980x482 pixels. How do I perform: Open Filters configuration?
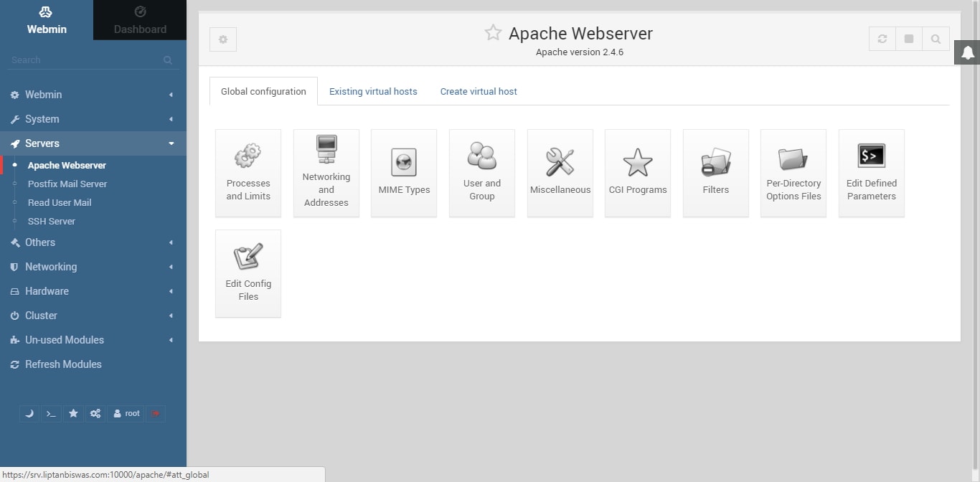click(x=716, y=173)
